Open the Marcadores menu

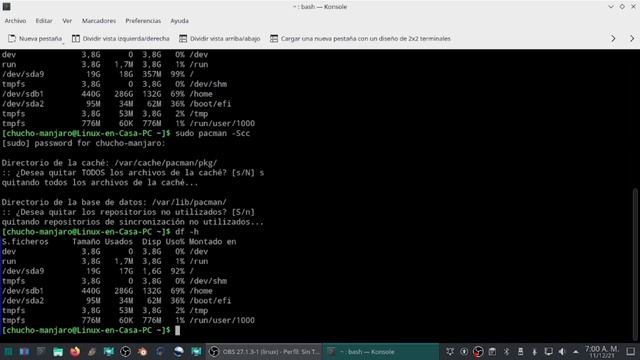pos(99,21)
